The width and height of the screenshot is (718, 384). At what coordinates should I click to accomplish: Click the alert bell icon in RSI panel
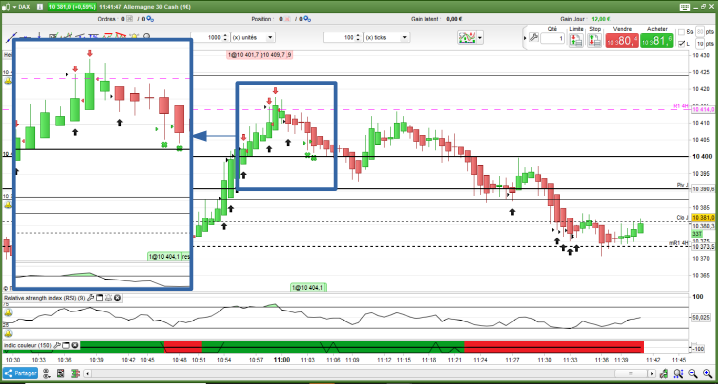pyautogui.click(x=8, y=313)
